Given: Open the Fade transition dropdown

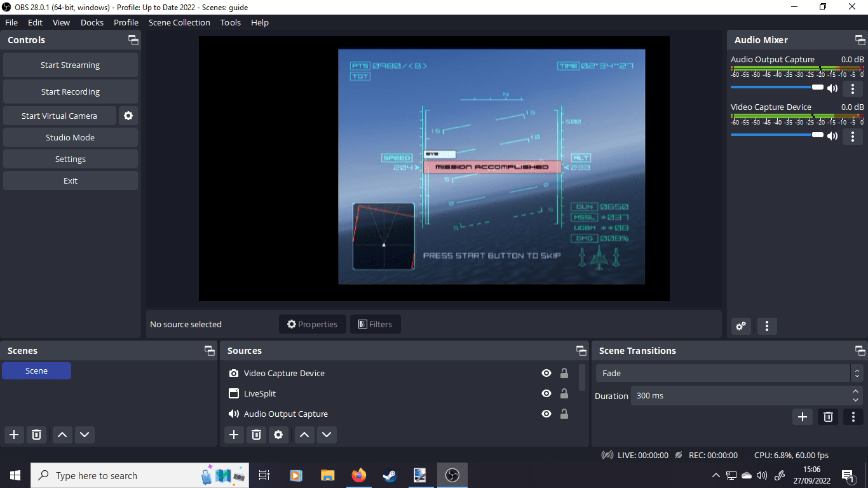Looking at the screenshot, I should [729, 373].
